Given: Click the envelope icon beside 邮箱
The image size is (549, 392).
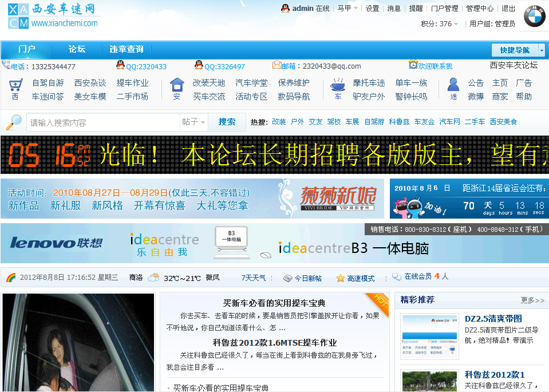Looking at the screenshot, I should click(277, 65).
